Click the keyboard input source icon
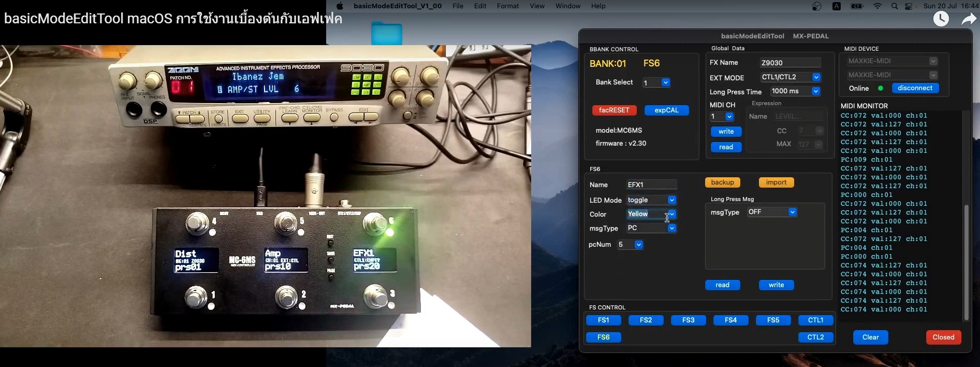Viewport: 980px width, 367px height. pyautogui.click(x=837, y=6)
